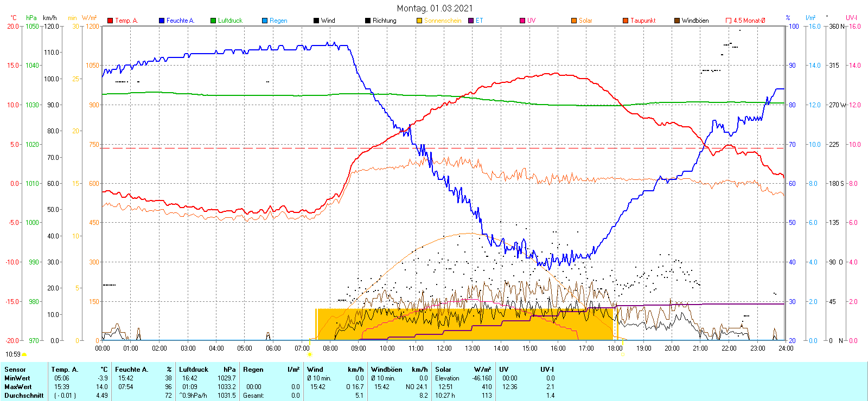Click the yellow Sonnenschein legend square
Screen dimensions: 868x401
(419, 21)
